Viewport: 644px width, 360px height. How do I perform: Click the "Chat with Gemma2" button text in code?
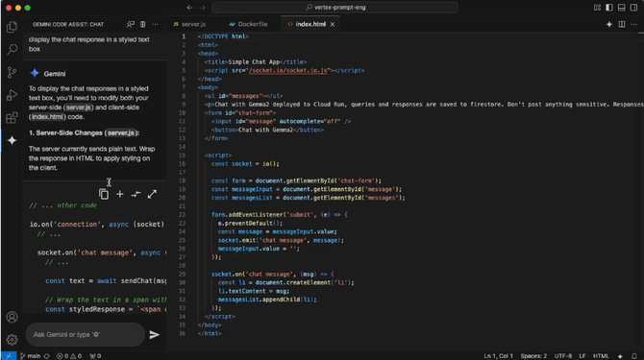coord(265,130)
